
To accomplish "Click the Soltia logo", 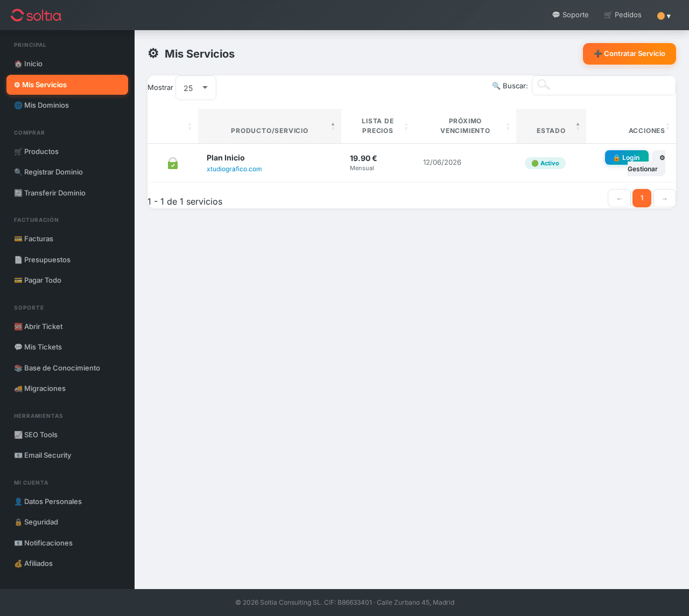I will [36, 15].
